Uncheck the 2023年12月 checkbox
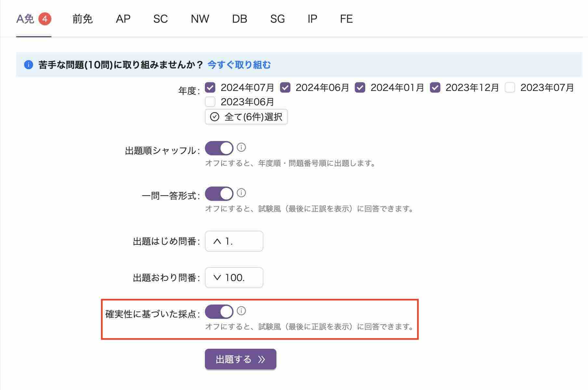 pos(435,88)
